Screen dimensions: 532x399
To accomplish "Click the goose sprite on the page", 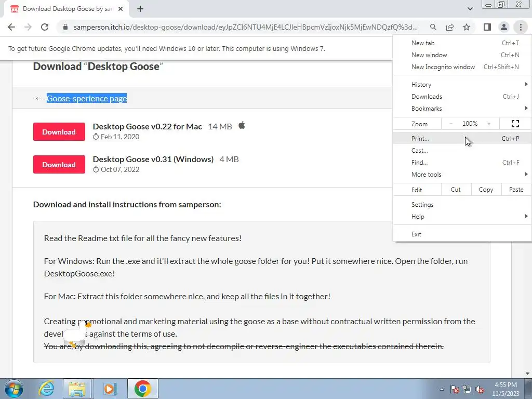I will (77, 335).
